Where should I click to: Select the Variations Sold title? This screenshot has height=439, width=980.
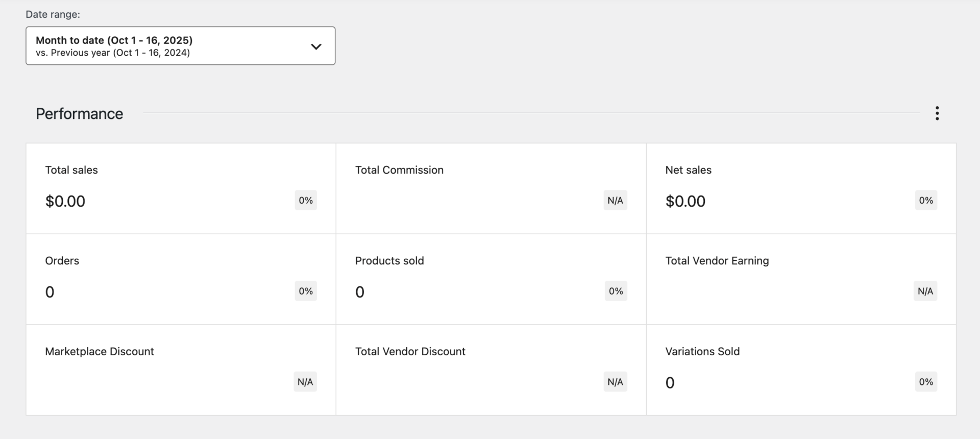[x=702, y=352]
